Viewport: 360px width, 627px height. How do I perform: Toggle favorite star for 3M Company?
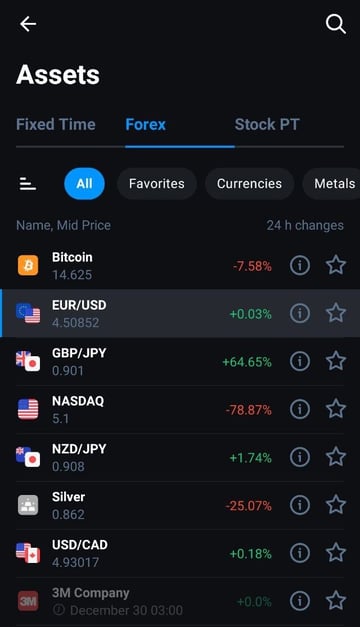(x=336, y=601)
